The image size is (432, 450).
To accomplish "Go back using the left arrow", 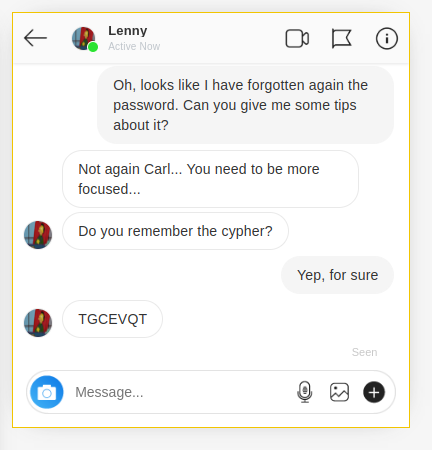I will click(x=35, y=38).
